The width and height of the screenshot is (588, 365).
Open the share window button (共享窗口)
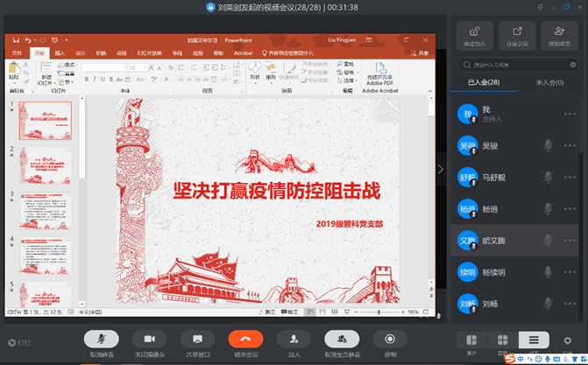[x=197, y=339]
